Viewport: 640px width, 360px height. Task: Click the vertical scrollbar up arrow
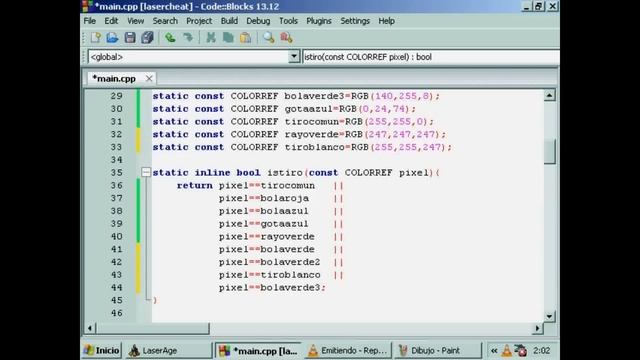(x=549, y=96)
